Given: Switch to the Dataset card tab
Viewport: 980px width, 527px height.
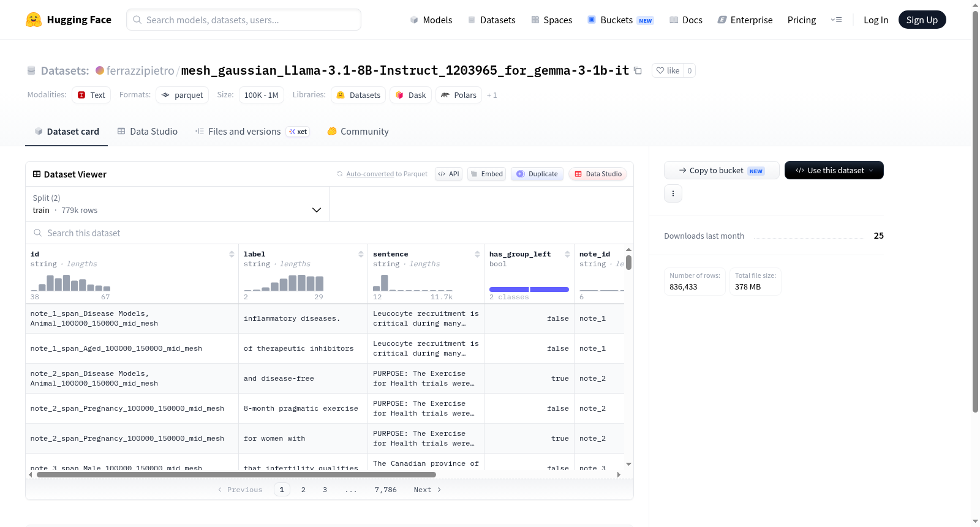Looking at the screenshot, I should coord(66,131).
